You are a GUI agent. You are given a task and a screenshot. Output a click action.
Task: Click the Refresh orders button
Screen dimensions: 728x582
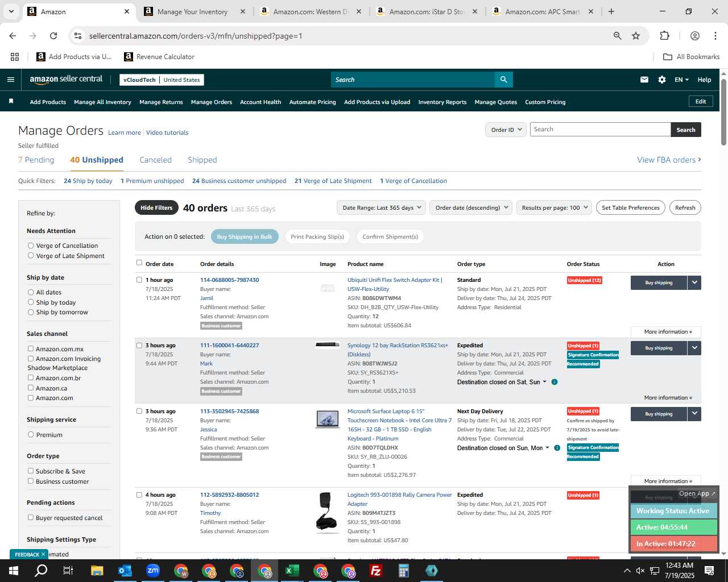point(685,207)
